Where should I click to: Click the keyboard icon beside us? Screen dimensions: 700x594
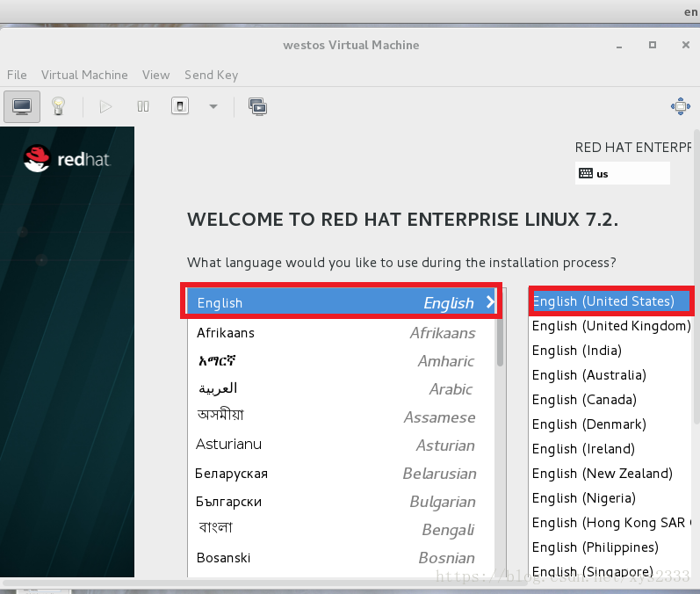click(x=586, y=173)
